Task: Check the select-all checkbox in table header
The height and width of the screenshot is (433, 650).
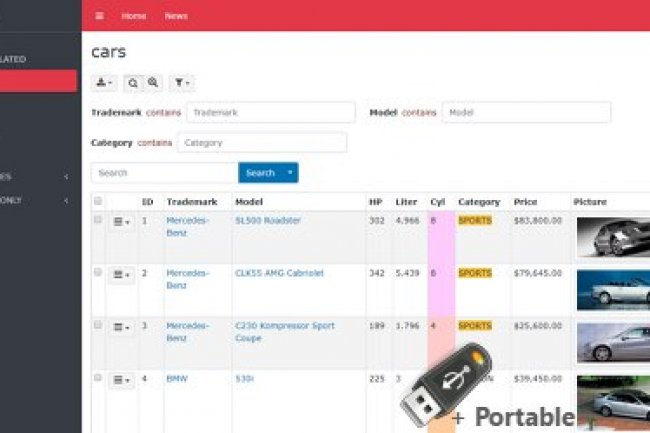Action: [x=98, y=202]
